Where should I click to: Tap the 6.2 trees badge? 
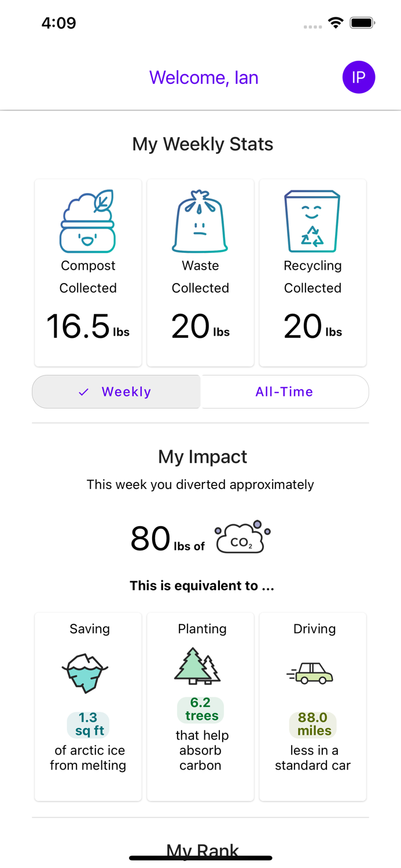pos(201,709)
